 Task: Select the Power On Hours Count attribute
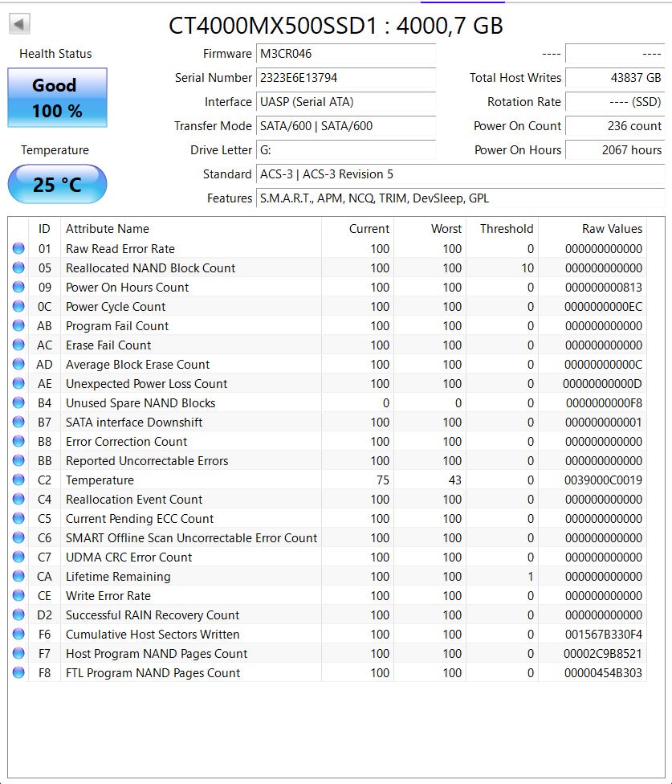[x=128, y=287]
